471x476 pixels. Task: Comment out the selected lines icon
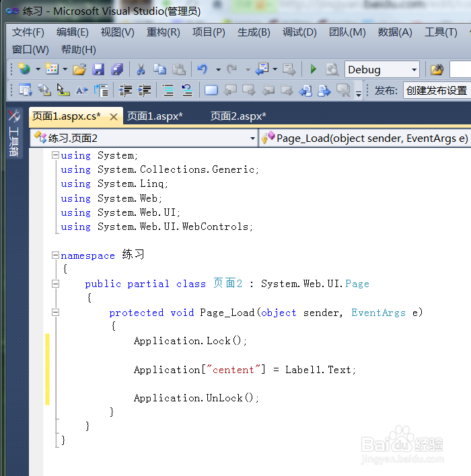click(168, 90)
